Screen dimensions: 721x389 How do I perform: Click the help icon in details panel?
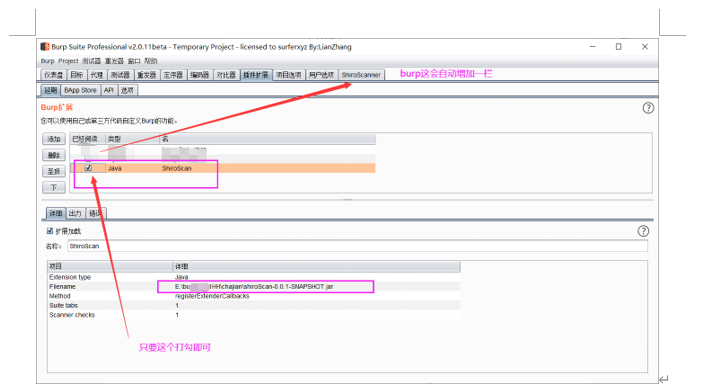(643, 231)
